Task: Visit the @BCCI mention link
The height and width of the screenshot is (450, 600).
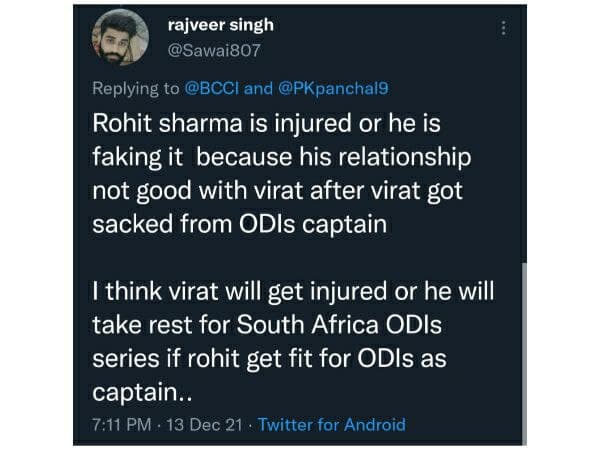Action: [x=214, y=88]
